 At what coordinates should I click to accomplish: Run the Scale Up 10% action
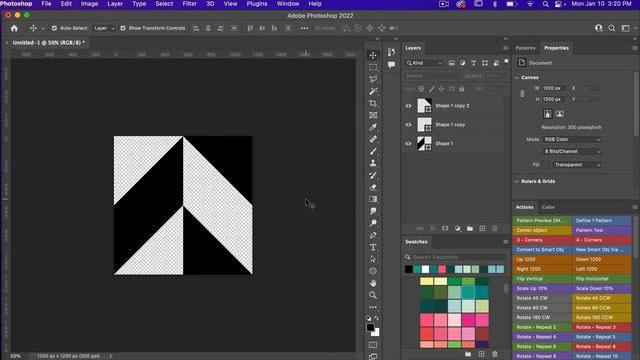pos(542,288)
